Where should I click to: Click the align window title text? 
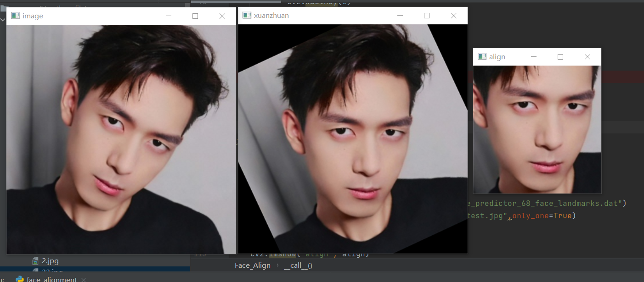coord(497,57)
